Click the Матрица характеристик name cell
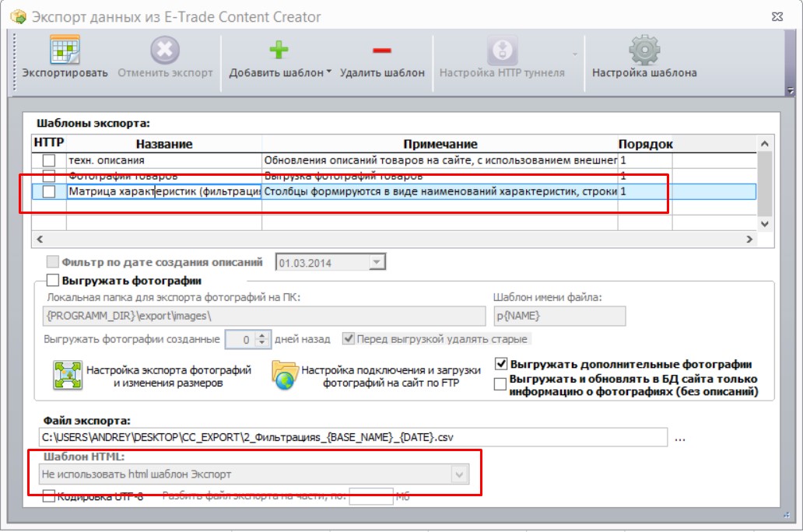This screenshot has width=803, height=532. coord(164,191)
